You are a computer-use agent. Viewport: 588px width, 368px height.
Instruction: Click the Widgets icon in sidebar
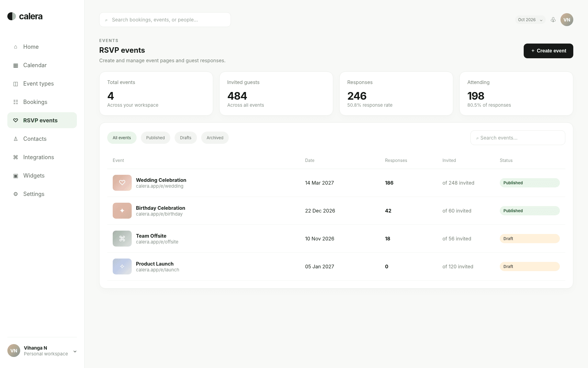(16, 176)
